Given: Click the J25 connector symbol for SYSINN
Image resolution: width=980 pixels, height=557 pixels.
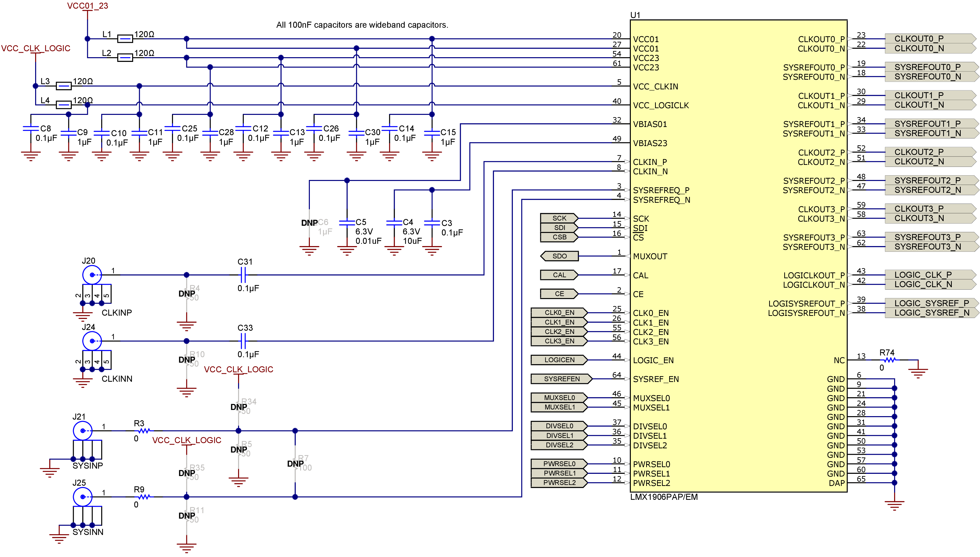Looking at the screenshot, I should (x=83, y=497).
